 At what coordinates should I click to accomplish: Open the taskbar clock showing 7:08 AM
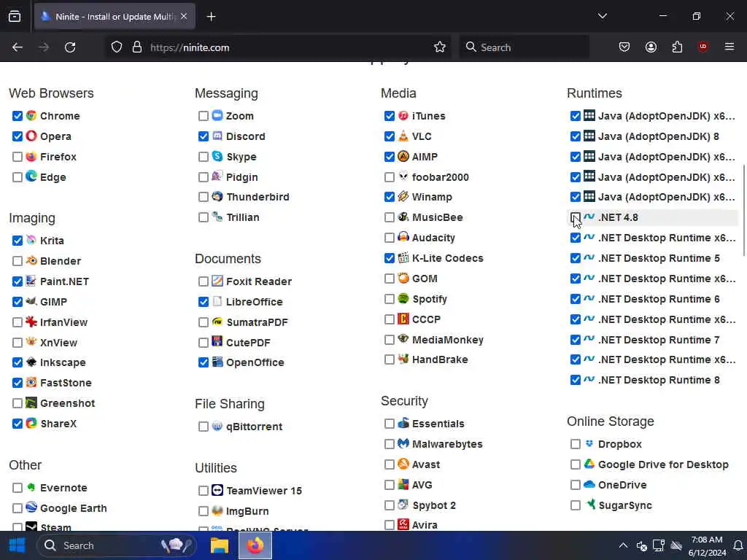[707, 545]
